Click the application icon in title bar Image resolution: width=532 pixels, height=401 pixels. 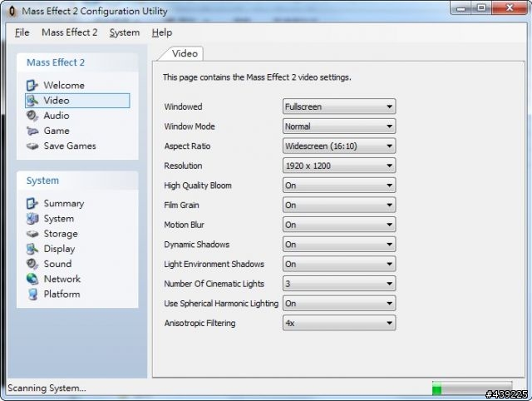click(x=12, y=11)
